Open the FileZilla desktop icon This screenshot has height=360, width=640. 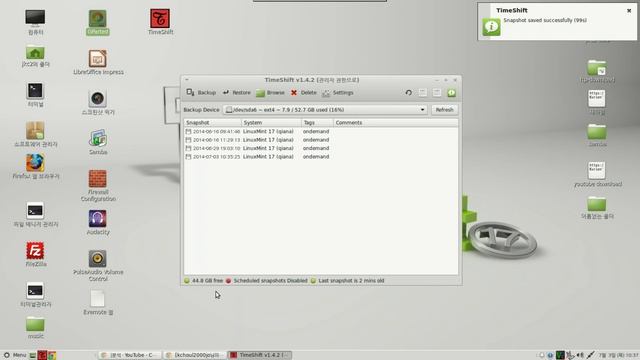[x=35, y=254]
